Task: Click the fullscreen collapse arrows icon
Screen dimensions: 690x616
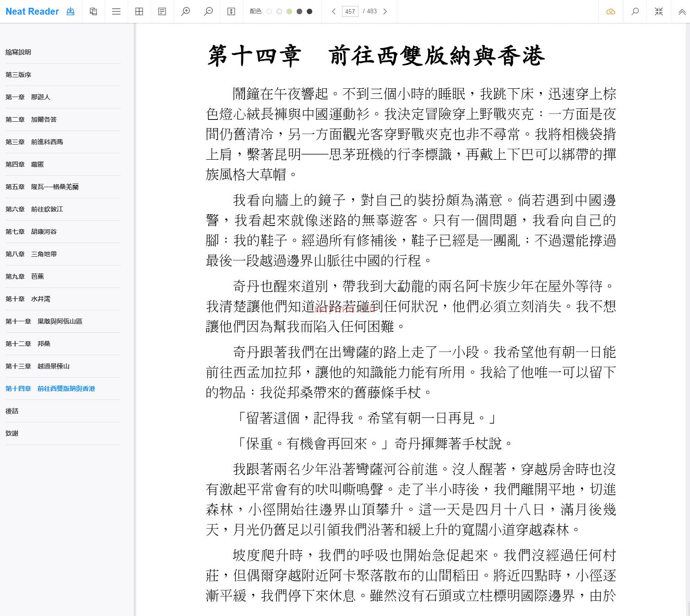Action: pos(659,11)
